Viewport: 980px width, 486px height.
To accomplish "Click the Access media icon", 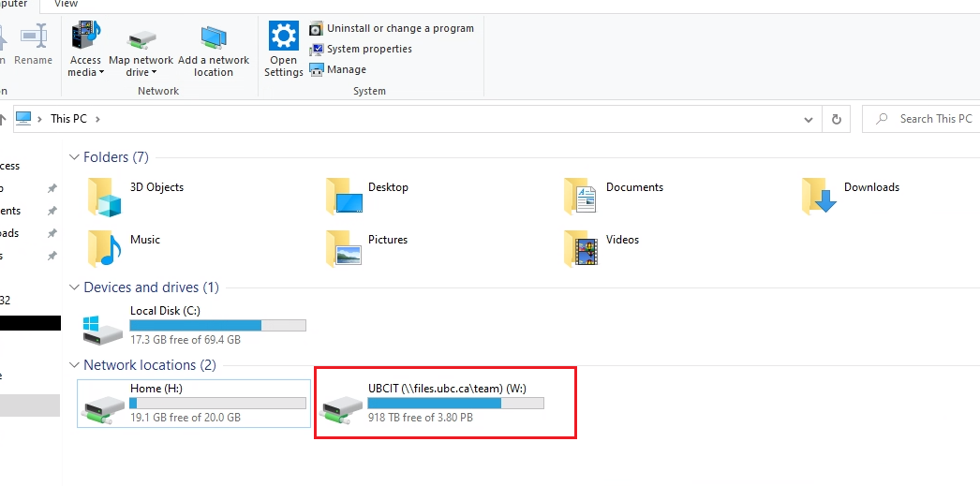I will pyautogui.click(x=85, y=37).
